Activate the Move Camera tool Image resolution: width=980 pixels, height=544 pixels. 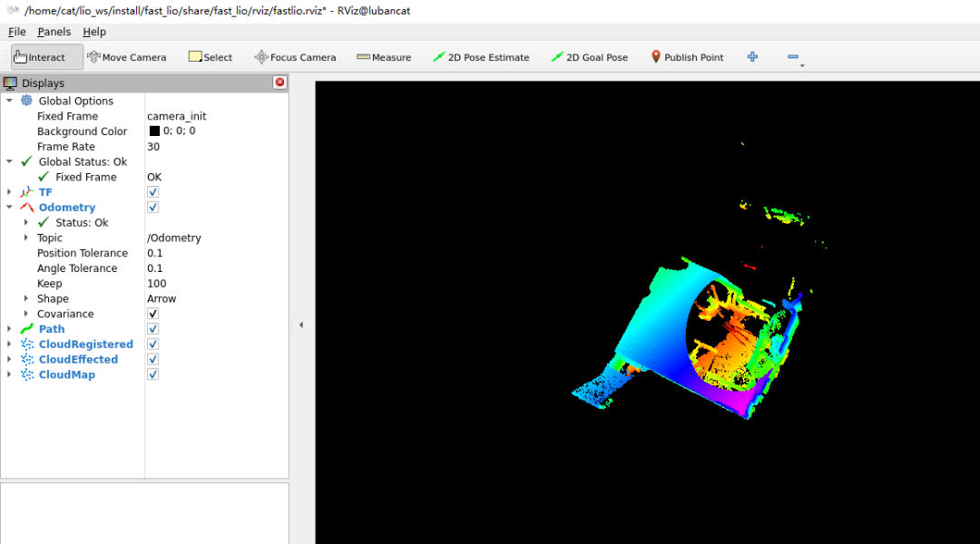click(126, 57)
